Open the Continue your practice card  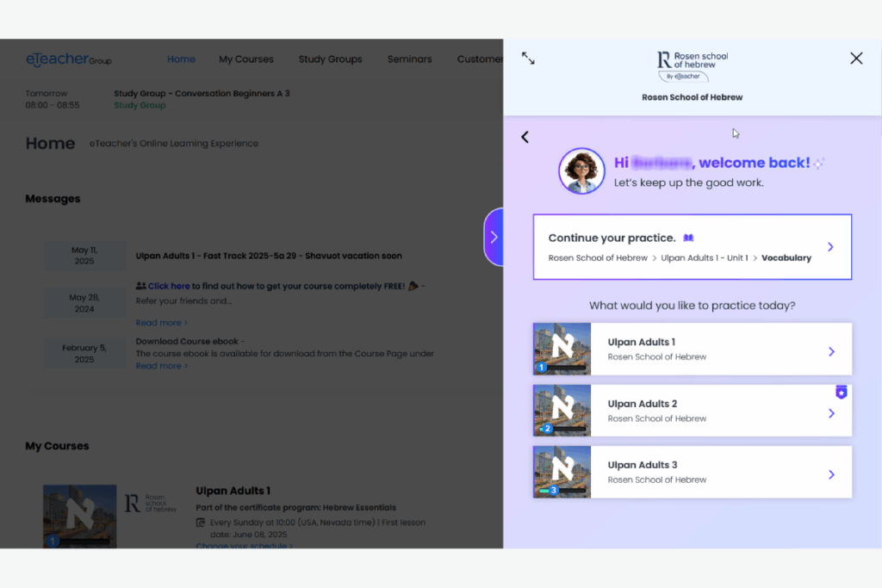click(x=692, y=247)
